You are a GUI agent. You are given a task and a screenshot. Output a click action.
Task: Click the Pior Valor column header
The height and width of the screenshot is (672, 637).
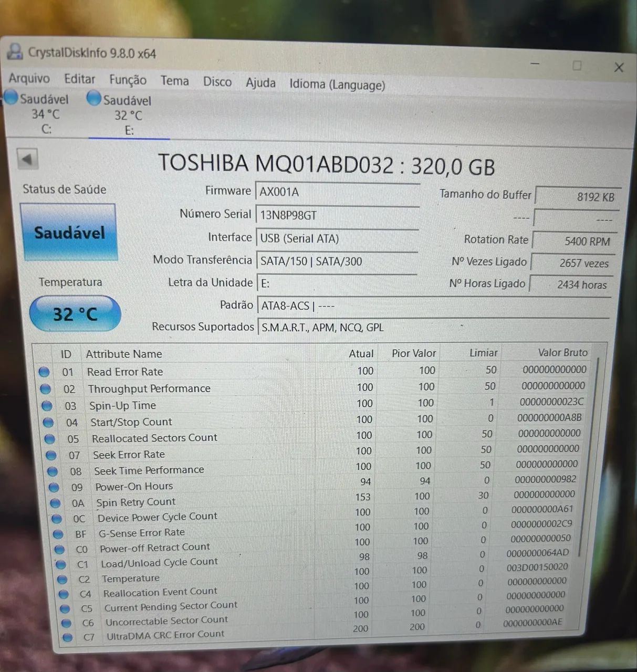(x=414, y=353)
